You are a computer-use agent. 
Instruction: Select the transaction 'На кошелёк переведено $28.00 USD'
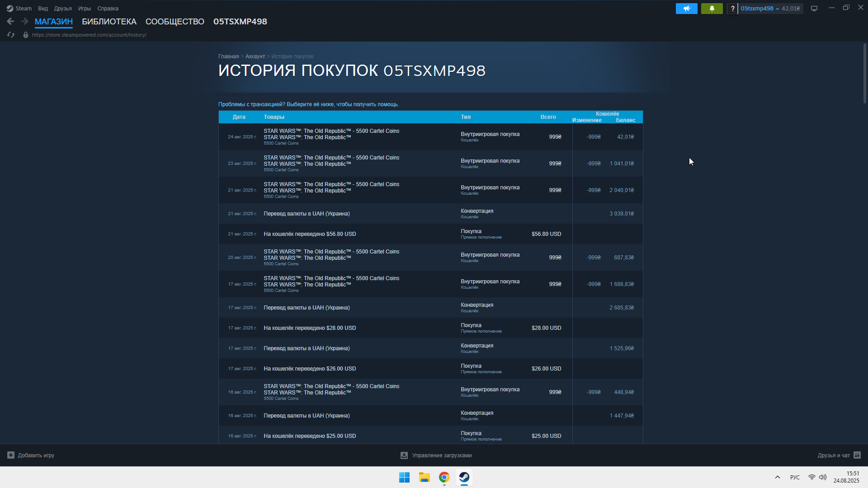(x=430, y=328)
